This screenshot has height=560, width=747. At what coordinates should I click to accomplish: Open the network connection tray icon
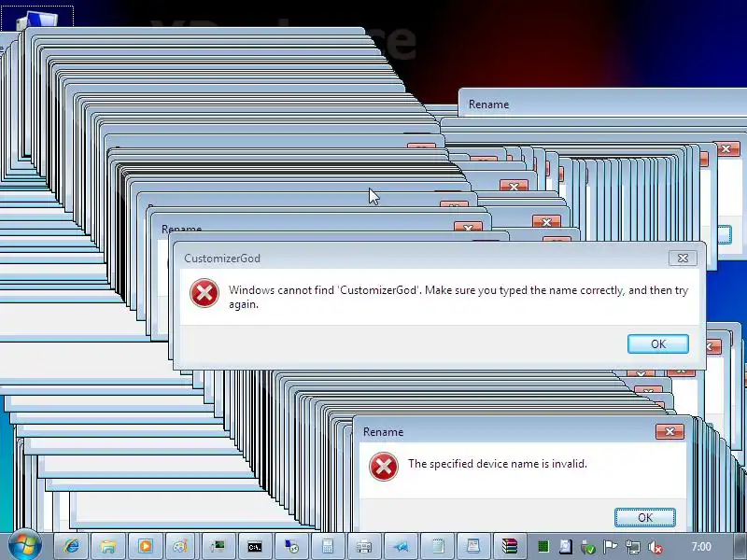633,547
